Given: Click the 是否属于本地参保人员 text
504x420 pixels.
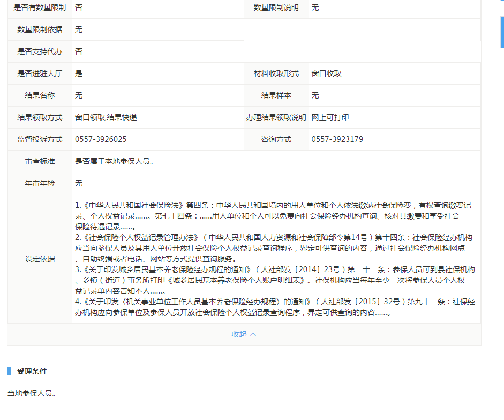Looking at the screenshot, I should [115, 161].
